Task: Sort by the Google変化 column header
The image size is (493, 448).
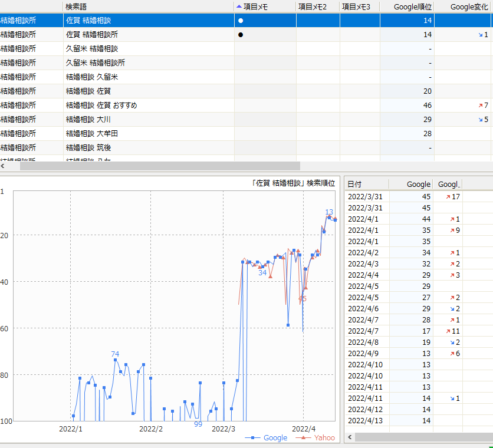Action: (464, 6)
